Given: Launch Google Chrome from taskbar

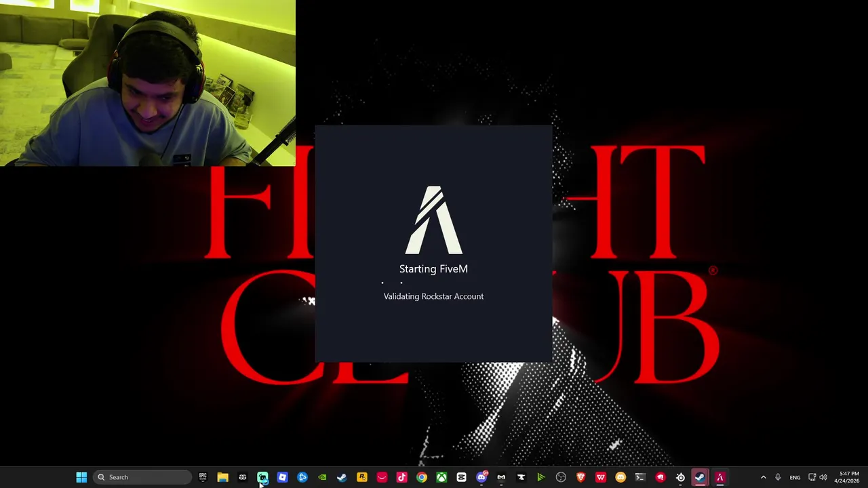Looking at the screenshot, I should point(422,477).
